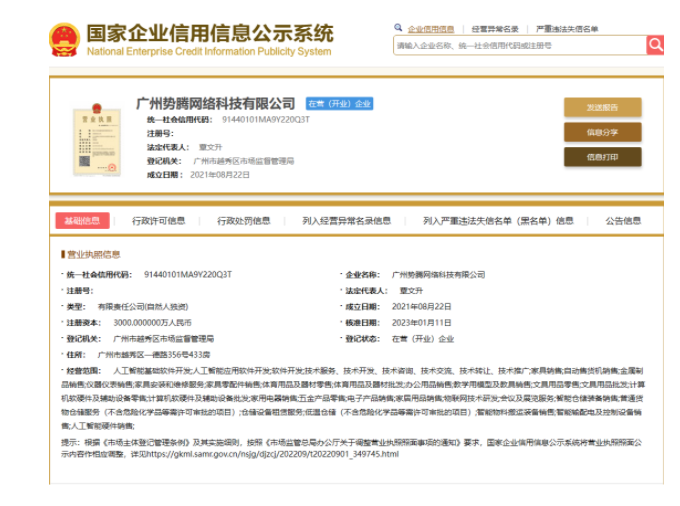Click the approval date 2023年01月11日
The image size is (680, 506).
tap(422, 323)
